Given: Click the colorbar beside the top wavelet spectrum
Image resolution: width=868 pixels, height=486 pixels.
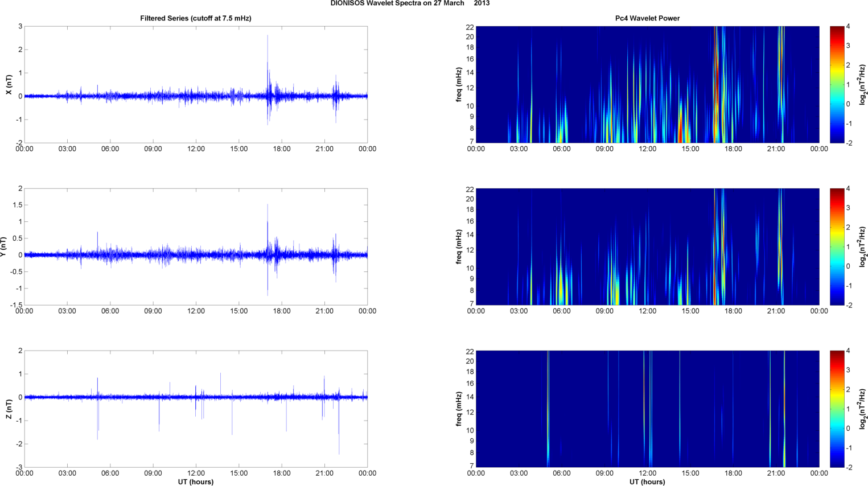Looking at the screenshot, I should [837, 84].
